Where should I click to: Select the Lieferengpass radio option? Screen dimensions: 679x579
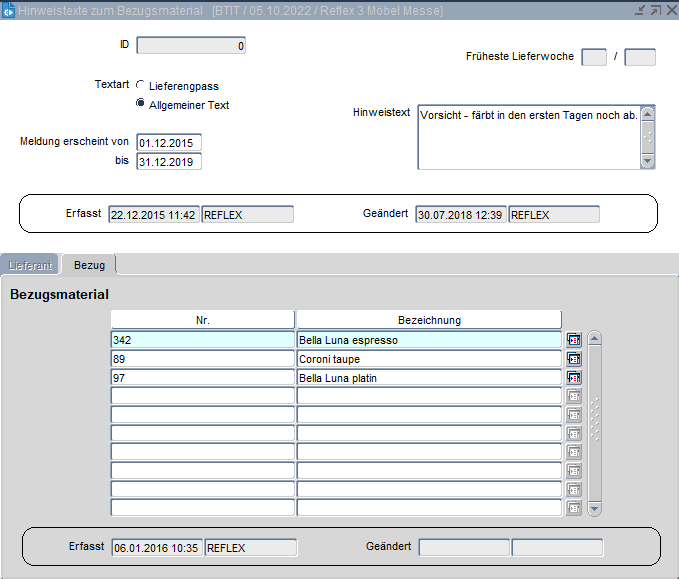point(140,86)
